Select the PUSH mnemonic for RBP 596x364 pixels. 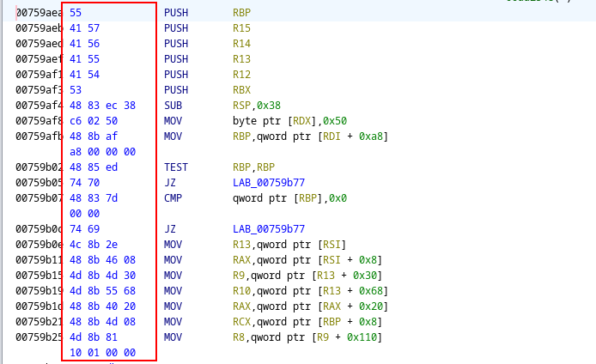[176, 13]
